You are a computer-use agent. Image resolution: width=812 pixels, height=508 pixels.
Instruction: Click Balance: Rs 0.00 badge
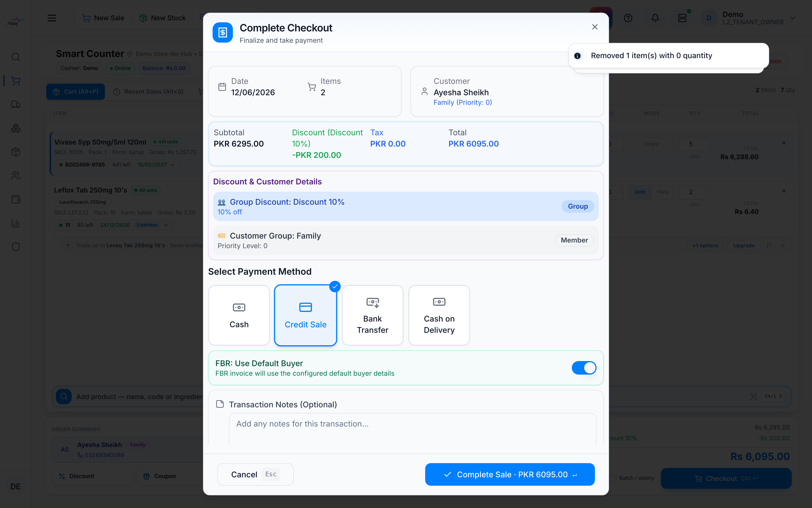tap(164, 68)
